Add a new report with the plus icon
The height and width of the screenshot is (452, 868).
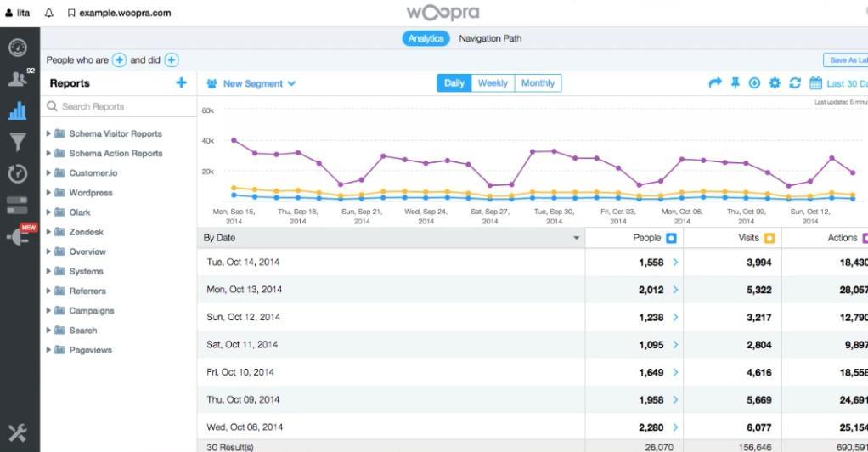[181, 82]
